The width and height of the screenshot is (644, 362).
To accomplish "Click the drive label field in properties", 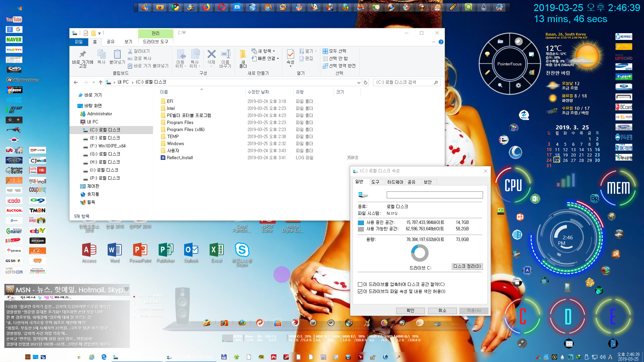I will (x=435, y=195).
